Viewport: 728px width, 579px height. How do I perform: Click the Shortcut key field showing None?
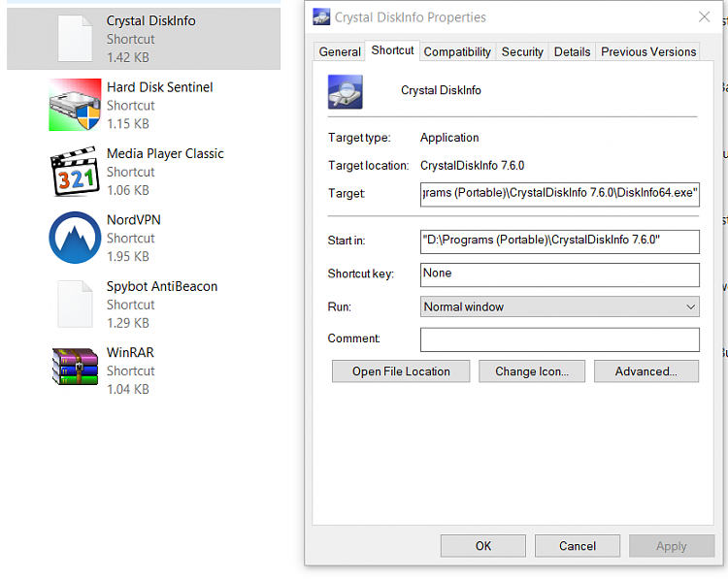[559, 274]
